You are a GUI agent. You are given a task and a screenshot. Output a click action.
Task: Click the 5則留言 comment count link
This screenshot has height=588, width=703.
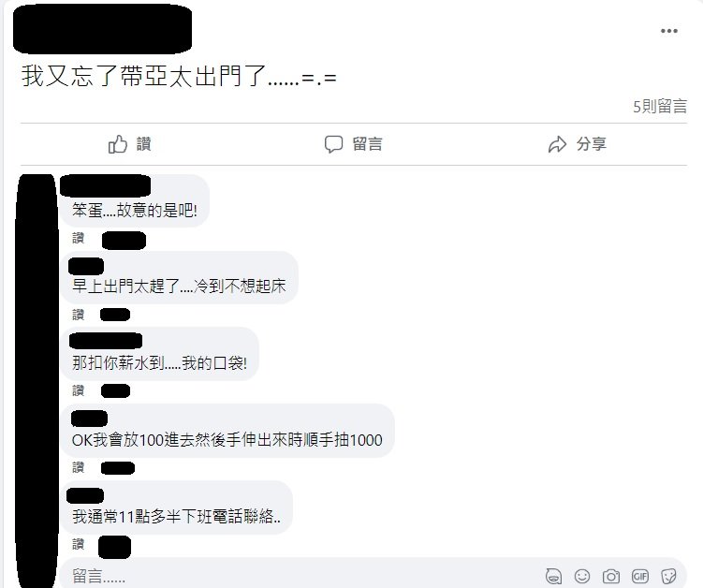(660, 107)
